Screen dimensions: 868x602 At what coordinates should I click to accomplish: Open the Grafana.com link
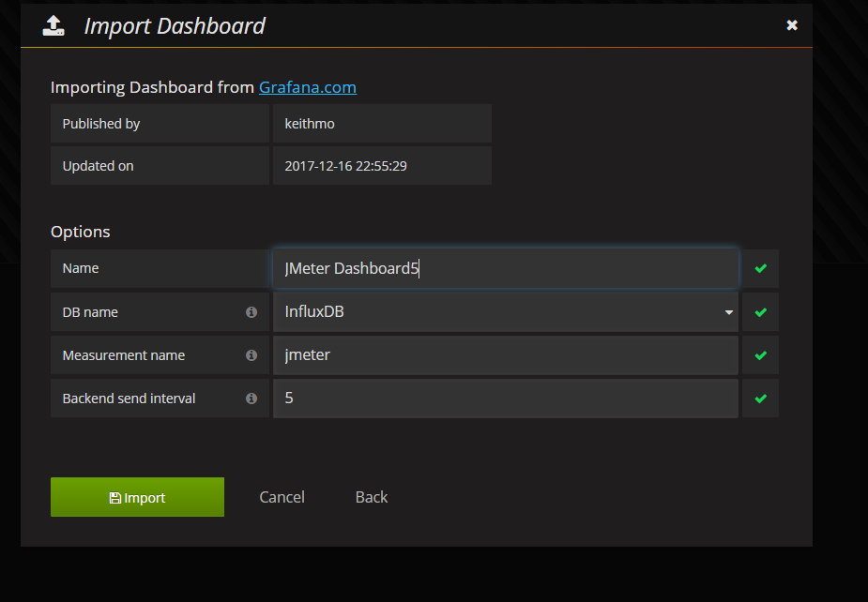308,87
